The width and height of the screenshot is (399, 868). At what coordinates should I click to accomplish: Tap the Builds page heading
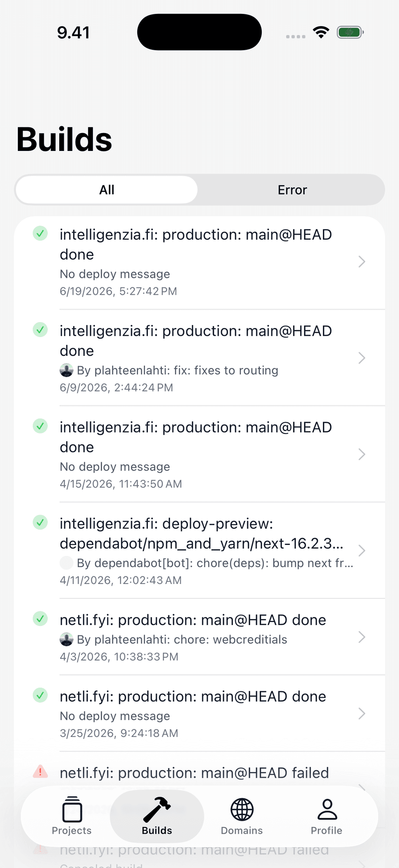pyautogui.click(x=64, y=139)
